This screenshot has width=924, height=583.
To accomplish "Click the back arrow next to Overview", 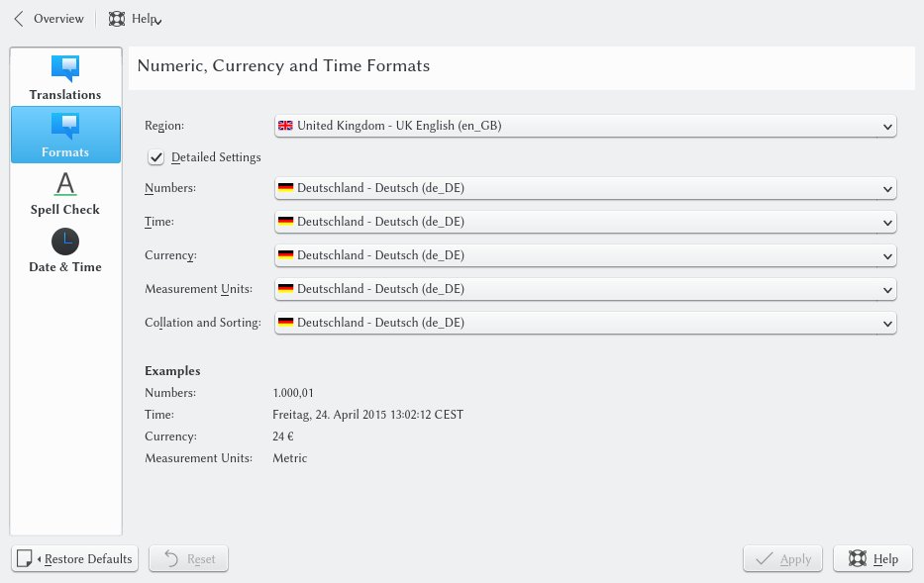I will (x=19, y=19).
